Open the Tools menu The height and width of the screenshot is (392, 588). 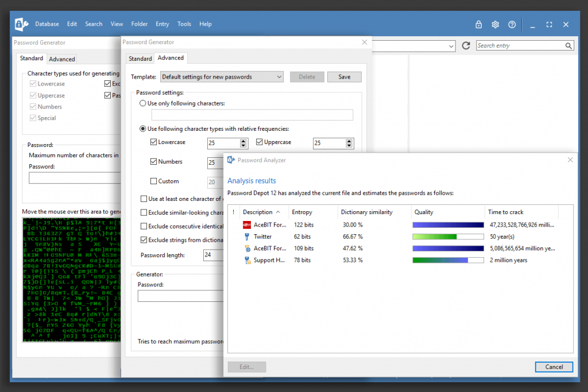184,24
